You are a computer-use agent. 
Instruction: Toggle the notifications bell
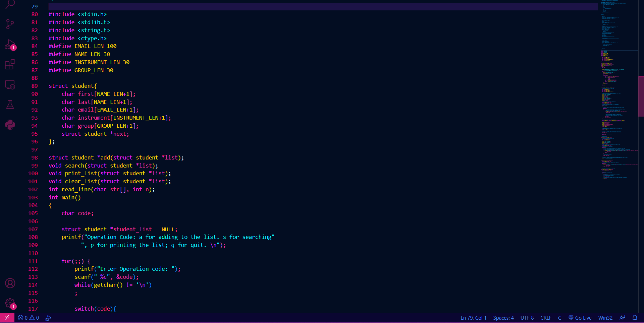tap(635, 318)
